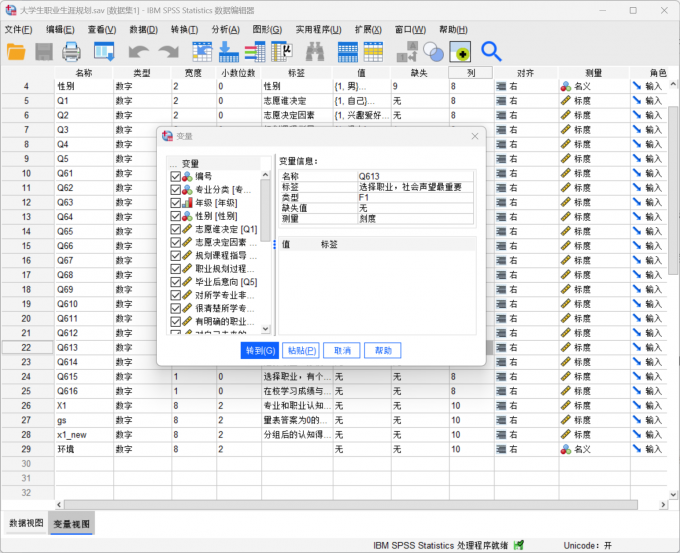Click Value labels toggle icon

pyautogui.click(x=460, y=52)
